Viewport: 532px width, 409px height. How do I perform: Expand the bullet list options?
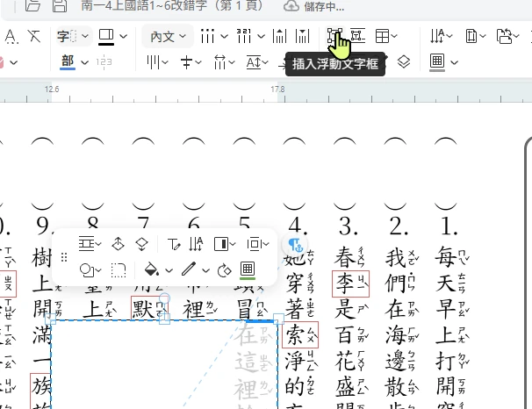(224, 36)
